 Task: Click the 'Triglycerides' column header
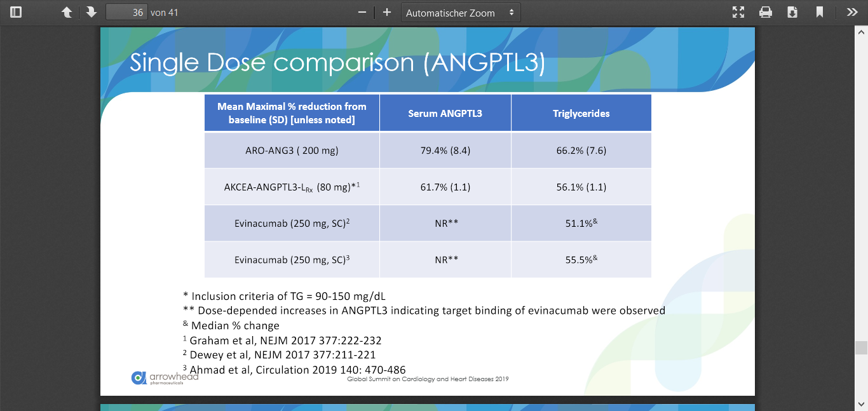tap(581, 113)
